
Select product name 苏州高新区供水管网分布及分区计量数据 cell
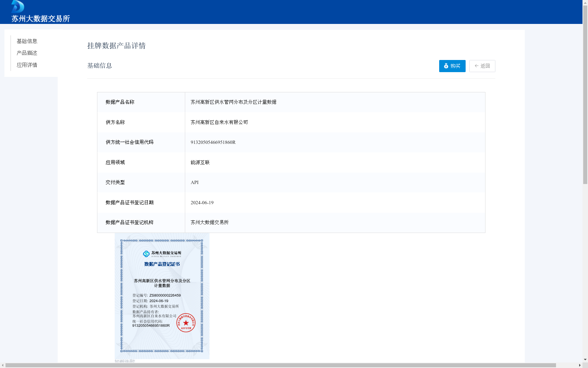click(x=335, y=102)
